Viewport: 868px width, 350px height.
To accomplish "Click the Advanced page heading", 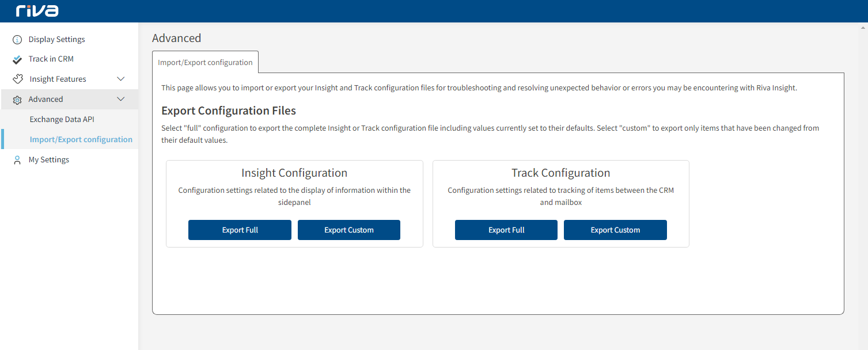I will tap(177, 38).
